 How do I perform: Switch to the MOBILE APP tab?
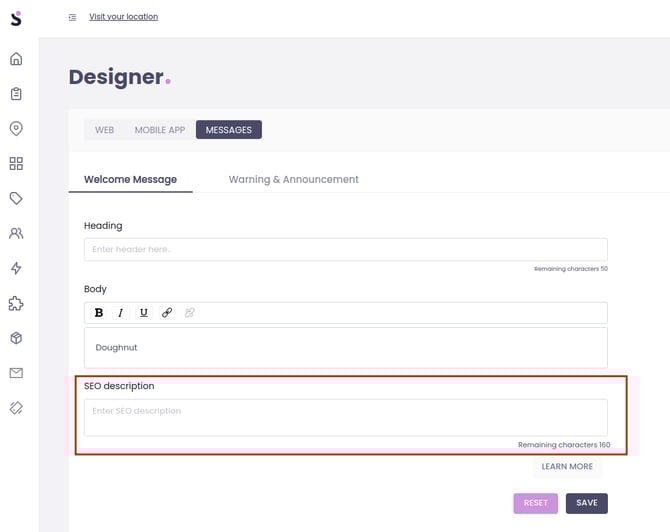[x=160, y=130]
